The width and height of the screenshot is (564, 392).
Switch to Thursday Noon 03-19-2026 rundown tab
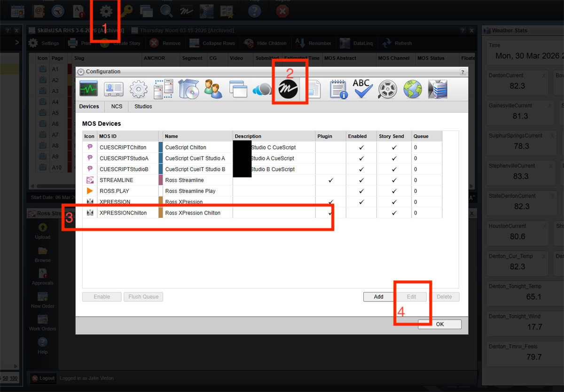182,31
